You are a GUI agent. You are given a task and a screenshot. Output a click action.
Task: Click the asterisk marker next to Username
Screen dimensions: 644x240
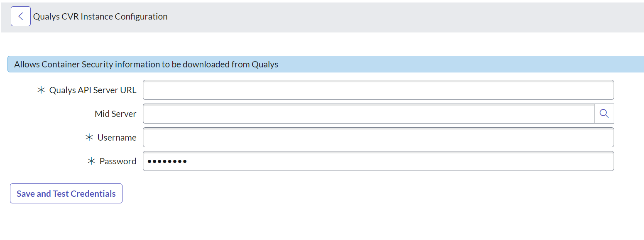click(90, 137)
